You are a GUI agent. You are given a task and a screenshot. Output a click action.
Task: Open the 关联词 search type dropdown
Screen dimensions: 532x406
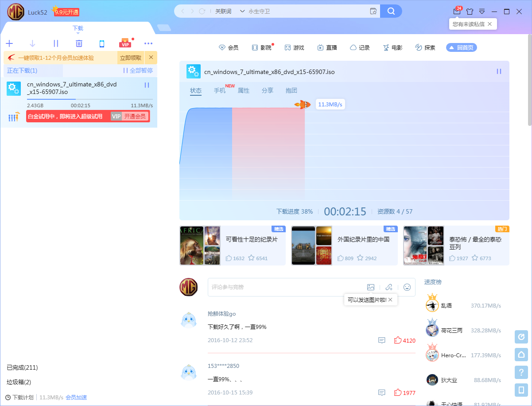pyautogui.click(x=229, y=11)
